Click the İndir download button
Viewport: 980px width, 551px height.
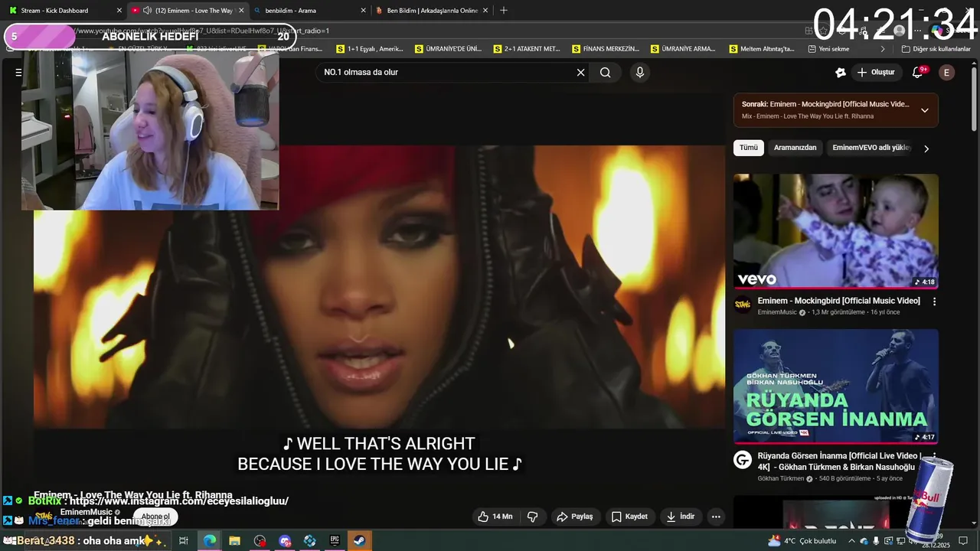(x=681, y=517)
